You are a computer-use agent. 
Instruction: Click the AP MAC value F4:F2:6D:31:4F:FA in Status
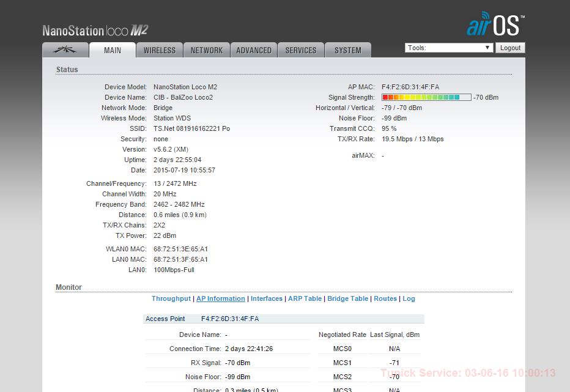click(x=410, y=87)
